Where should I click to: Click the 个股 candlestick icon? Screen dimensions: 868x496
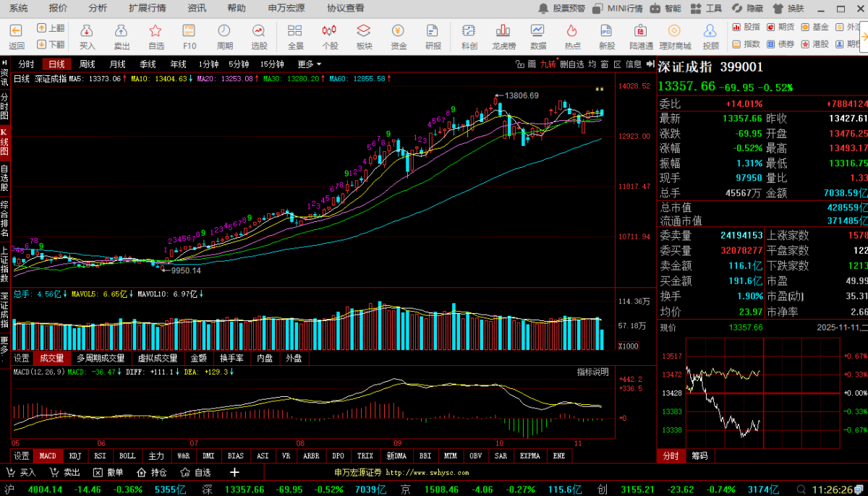330,36
